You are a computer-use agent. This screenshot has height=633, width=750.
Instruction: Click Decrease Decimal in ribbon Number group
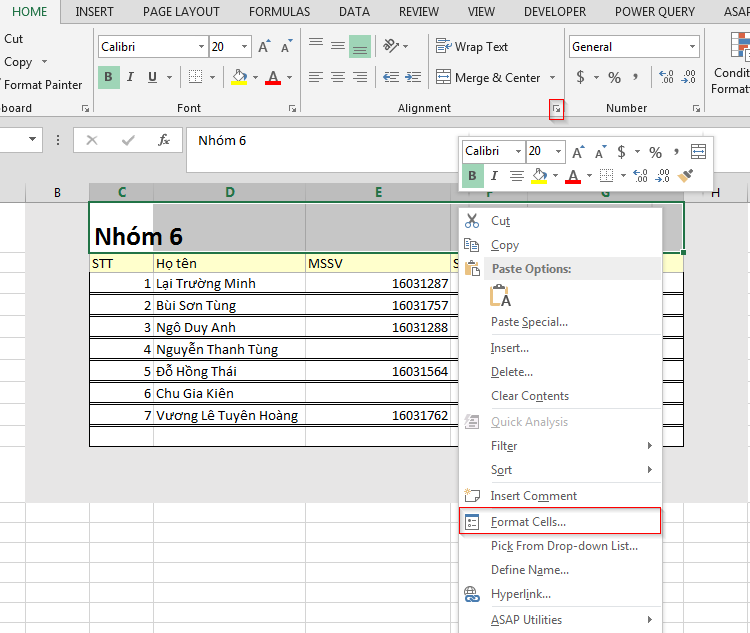pos(689,77)
